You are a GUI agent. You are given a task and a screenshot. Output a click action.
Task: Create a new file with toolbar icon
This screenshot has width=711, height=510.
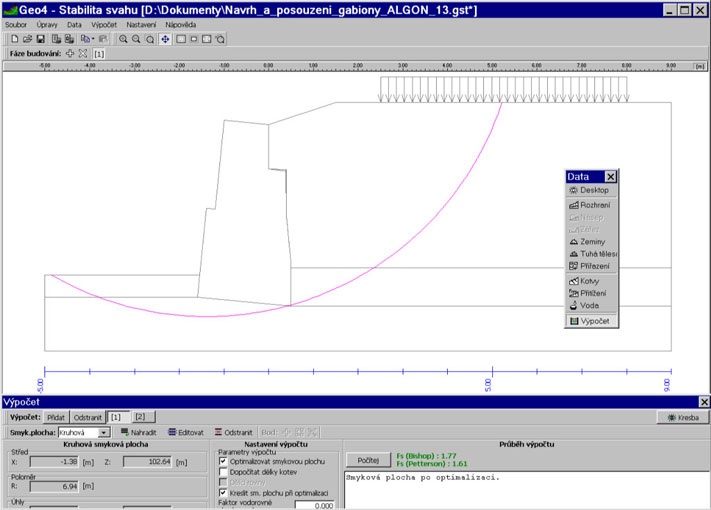pos(15,39)
